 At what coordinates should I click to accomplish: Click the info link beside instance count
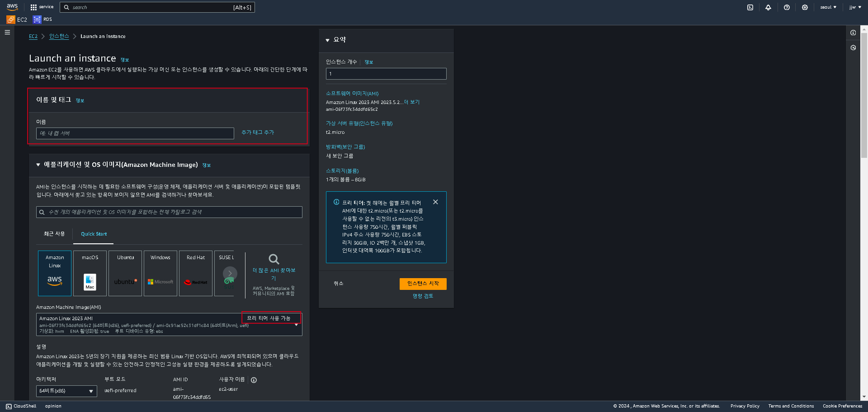pos(369,62)
